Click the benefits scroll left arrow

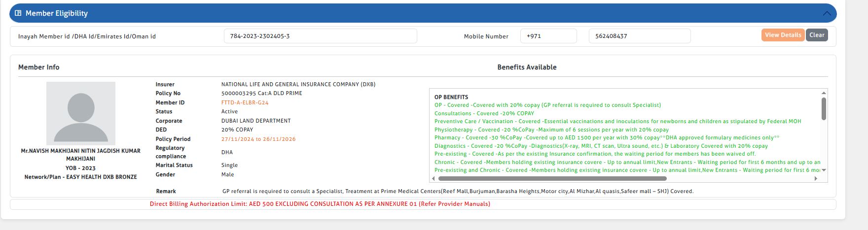coord(434,178)
